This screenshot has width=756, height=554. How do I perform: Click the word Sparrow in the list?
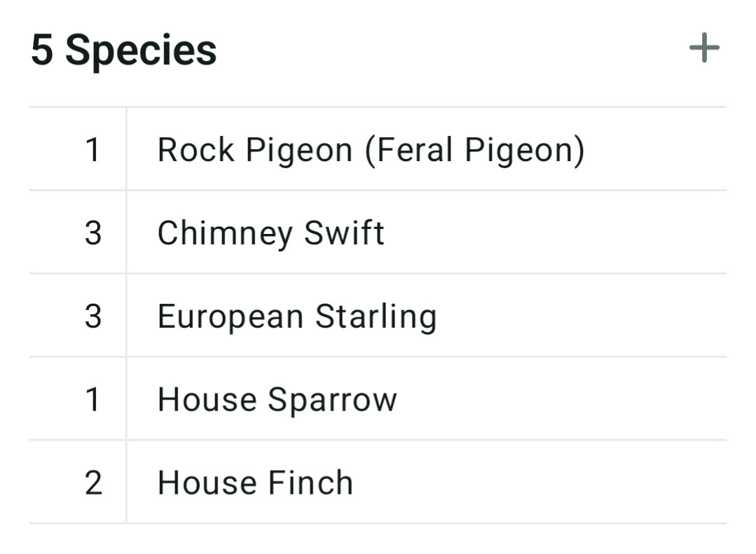(x=332, y=400)
